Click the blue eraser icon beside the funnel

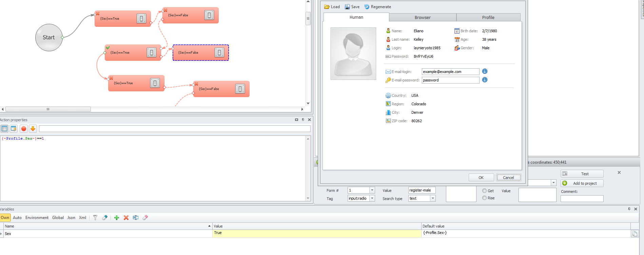[x=105, y=218]
